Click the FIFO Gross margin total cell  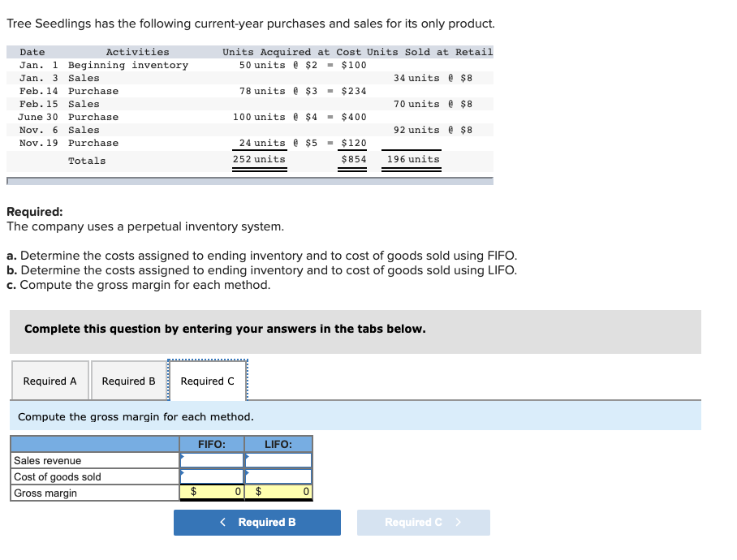click(212, 492)
